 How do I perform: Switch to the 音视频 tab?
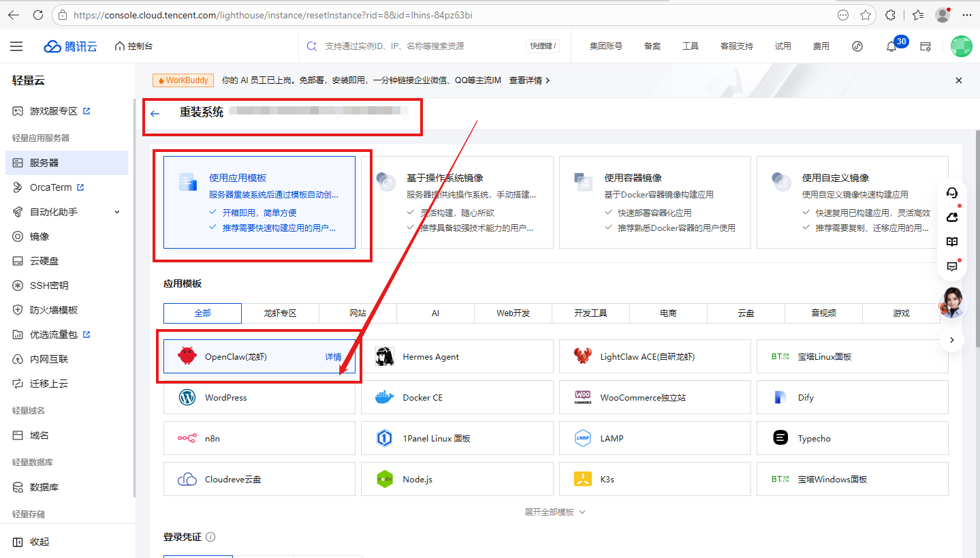click(x=823, y=313)
